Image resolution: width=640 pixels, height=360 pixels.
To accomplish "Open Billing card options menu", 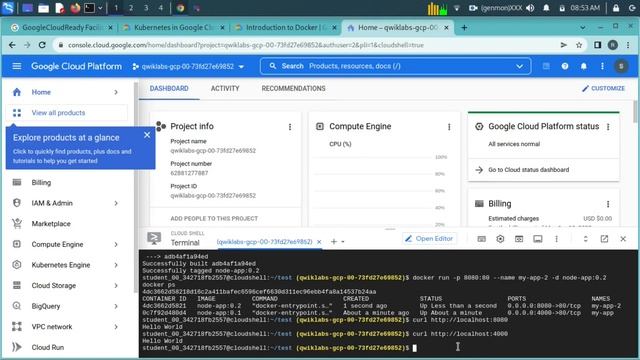I will click(x=608, y=204).
